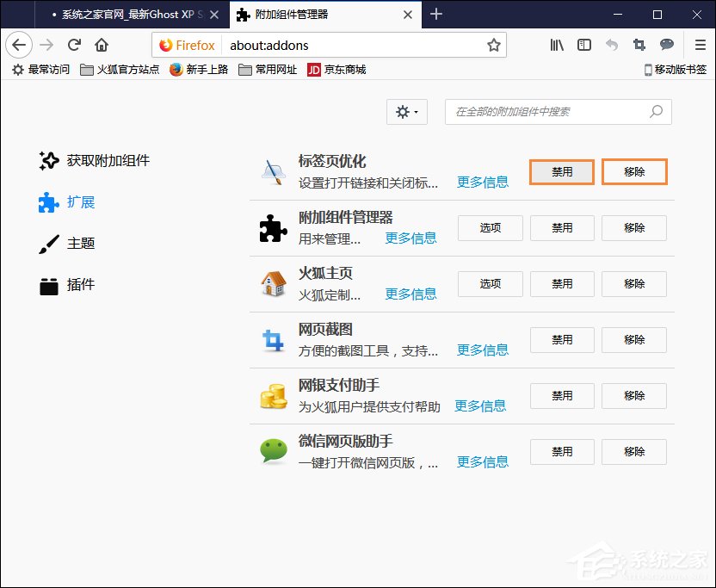
Task: Open 选项 for 火狐主页
Action: pyautogui.click(x=490, y=284)
